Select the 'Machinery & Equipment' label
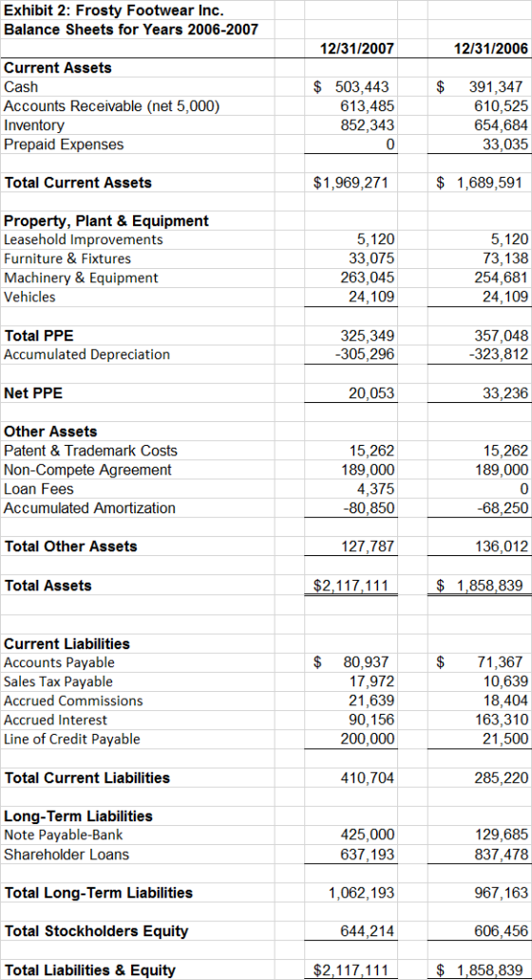This screenshot has height=980, width=532. click(x=81, y=279)
